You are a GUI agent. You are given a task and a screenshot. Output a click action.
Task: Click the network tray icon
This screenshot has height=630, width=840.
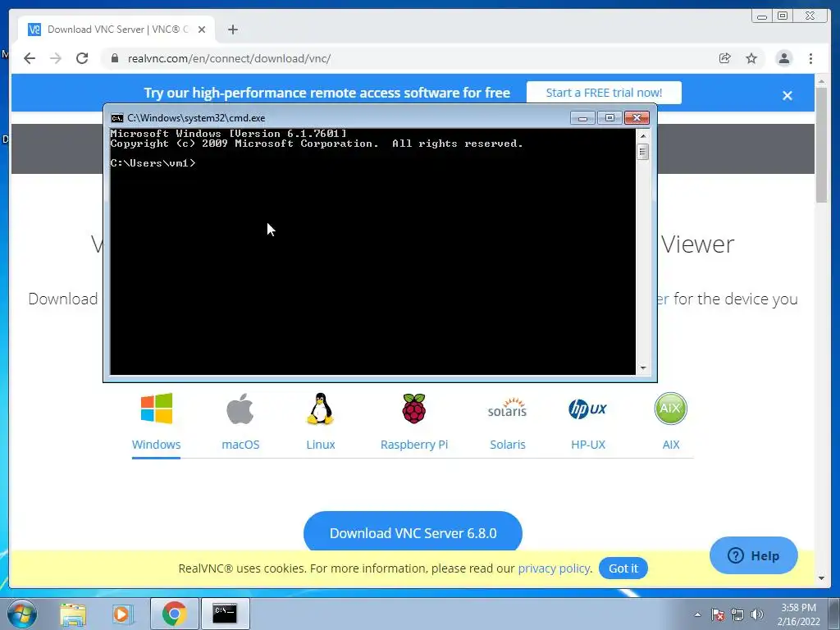737,614
